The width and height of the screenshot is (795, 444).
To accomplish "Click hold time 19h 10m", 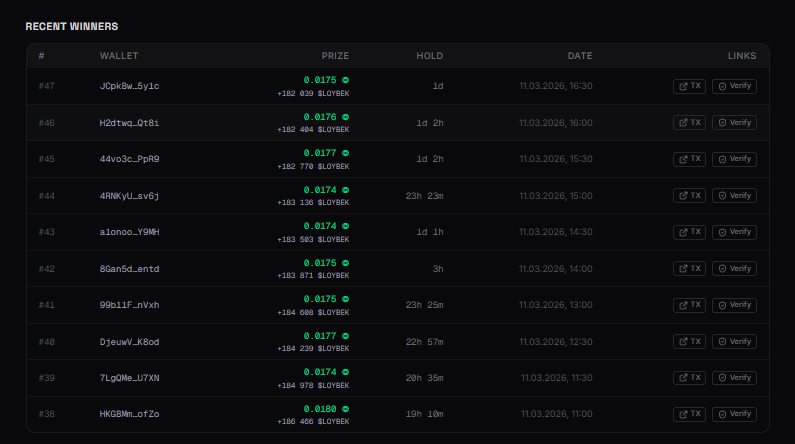I will click(x=424, y=414).
